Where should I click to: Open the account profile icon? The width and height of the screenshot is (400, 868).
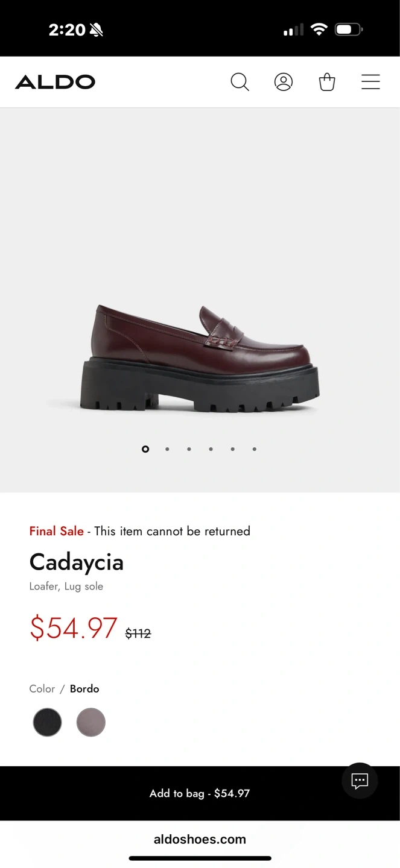coord(284,82)
